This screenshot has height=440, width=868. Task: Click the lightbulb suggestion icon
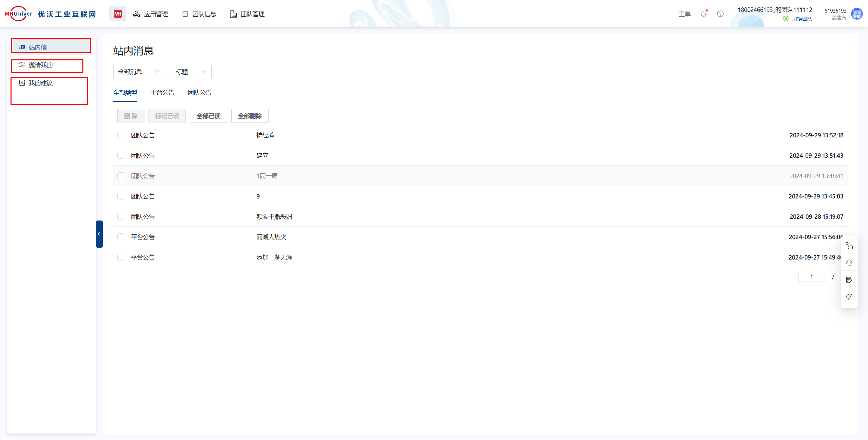(849, 297)
